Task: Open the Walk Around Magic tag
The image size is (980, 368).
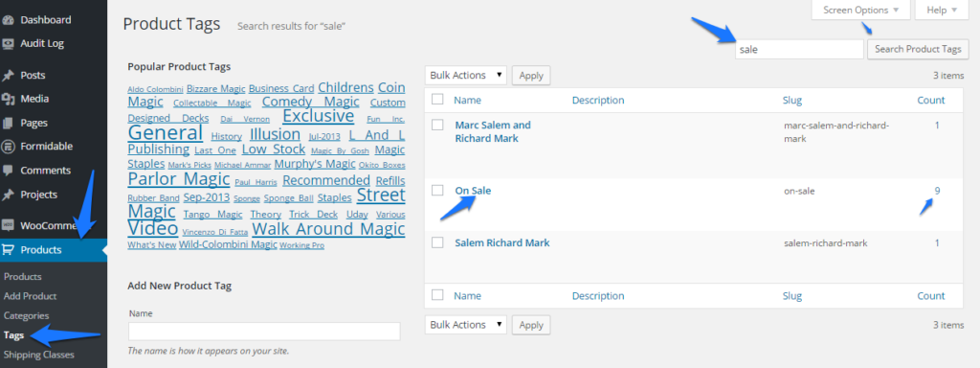Action: (x=328, y=228)
